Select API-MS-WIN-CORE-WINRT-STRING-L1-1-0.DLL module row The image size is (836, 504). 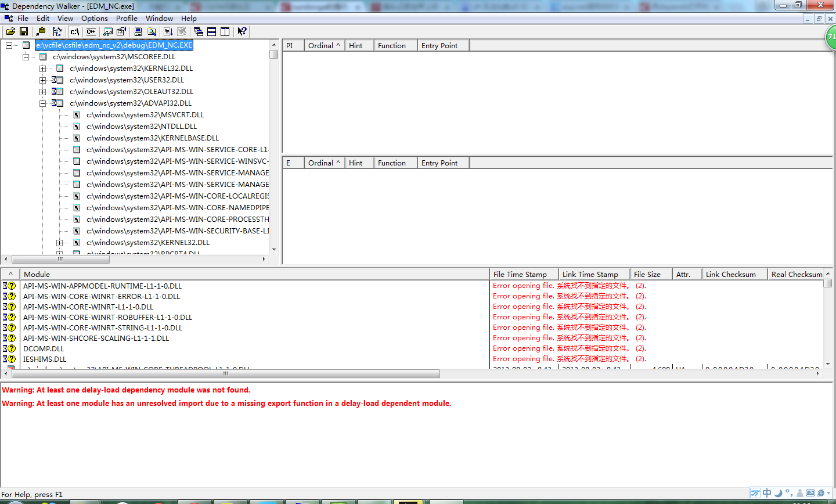[x=412, y=327]
